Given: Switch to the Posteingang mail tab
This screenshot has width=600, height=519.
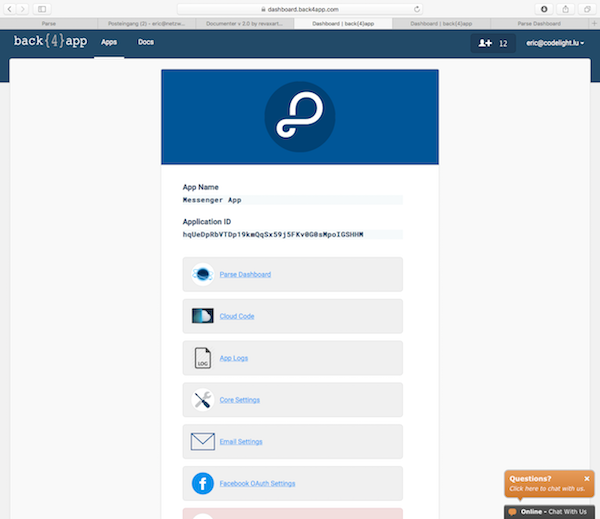Looking at the screenshot, I should coord(147,23).
